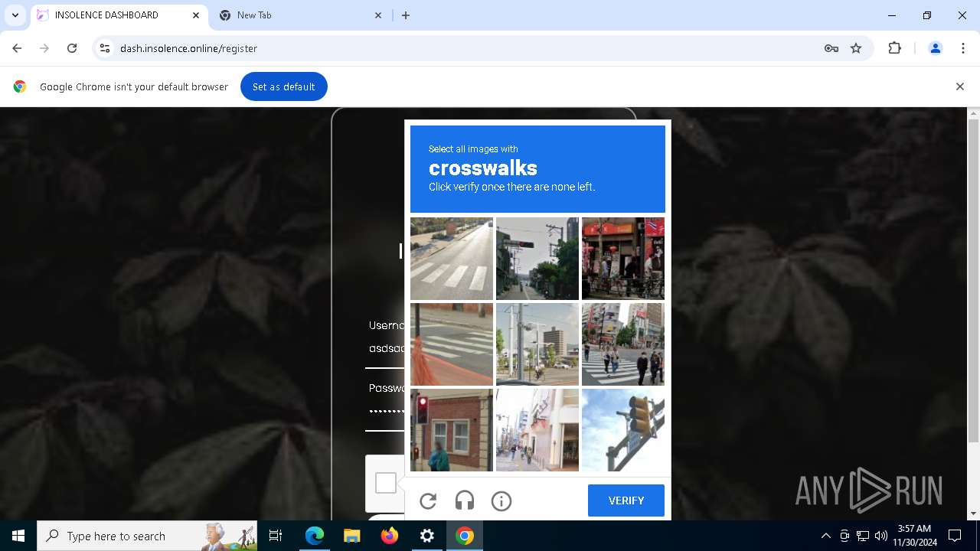Viewport: 980px width, 551px height.
Task: Select the storefront with red lanterns tile
Action: pos(623,259)
